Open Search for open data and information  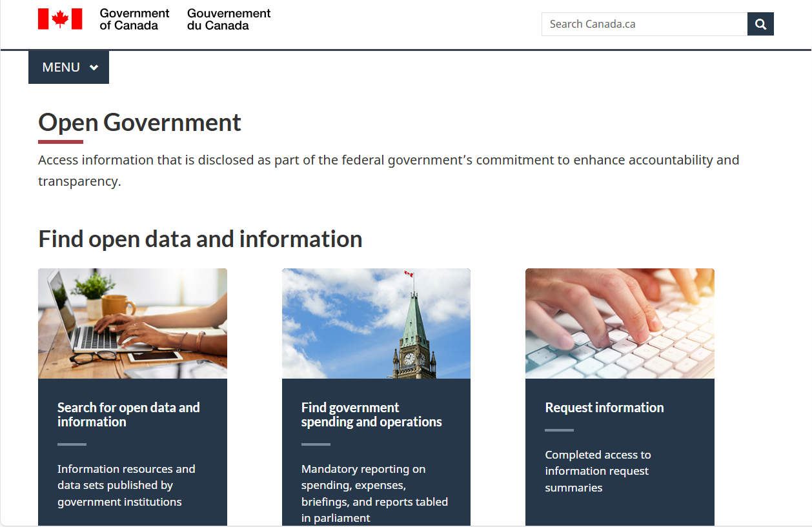click(x=128, y=415)
